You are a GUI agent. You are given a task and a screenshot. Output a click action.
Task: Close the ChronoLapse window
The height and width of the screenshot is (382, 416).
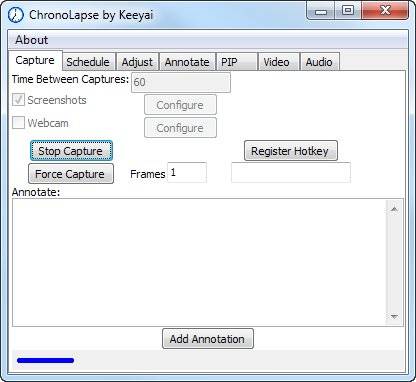click(x=385, y=11)
